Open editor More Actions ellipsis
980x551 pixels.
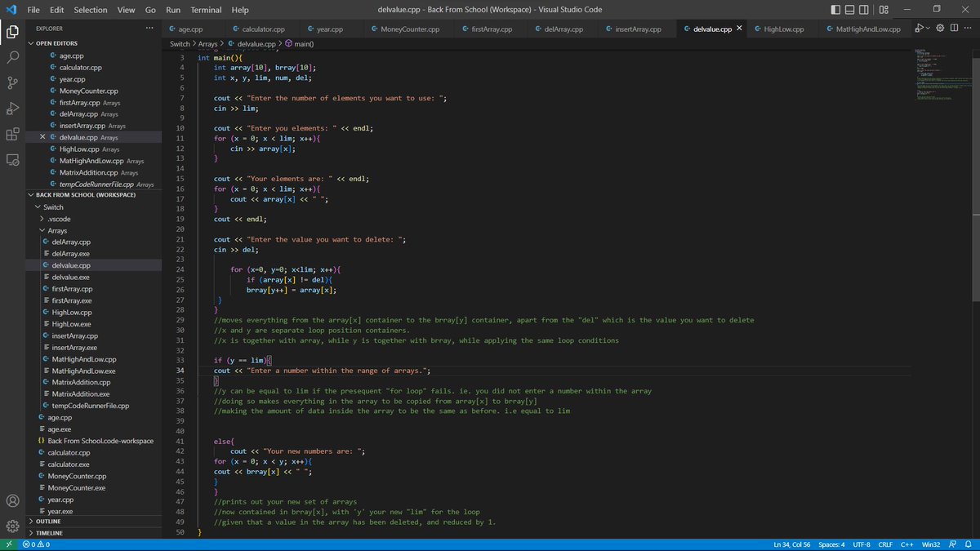click(x=967, y=29)
